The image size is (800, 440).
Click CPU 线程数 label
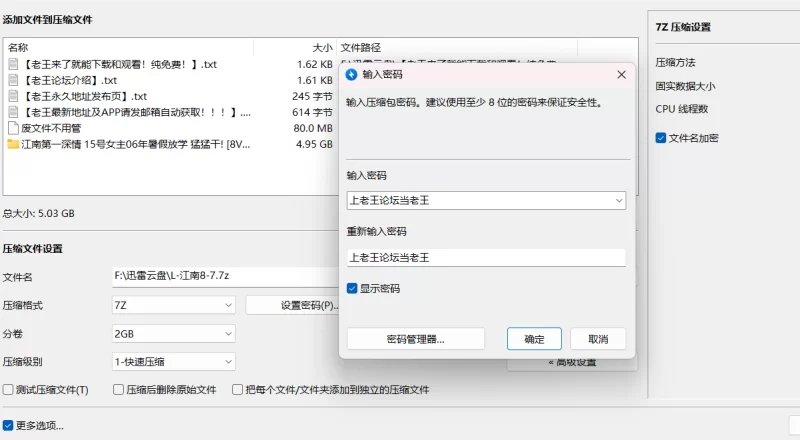682,109
